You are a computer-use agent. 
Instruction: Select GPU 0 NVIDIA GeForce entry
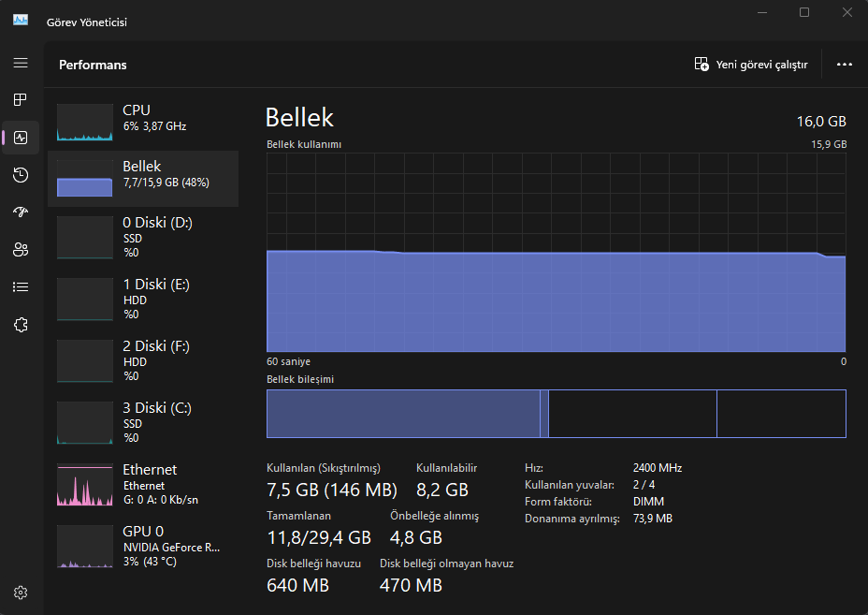tap(143, 547)
